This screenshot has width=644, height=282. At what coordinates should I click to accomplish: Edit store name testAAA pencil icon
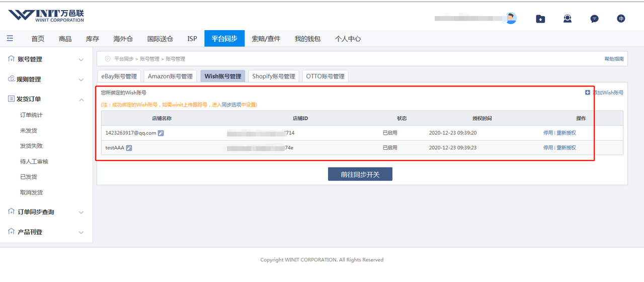(x=129, y=148)
